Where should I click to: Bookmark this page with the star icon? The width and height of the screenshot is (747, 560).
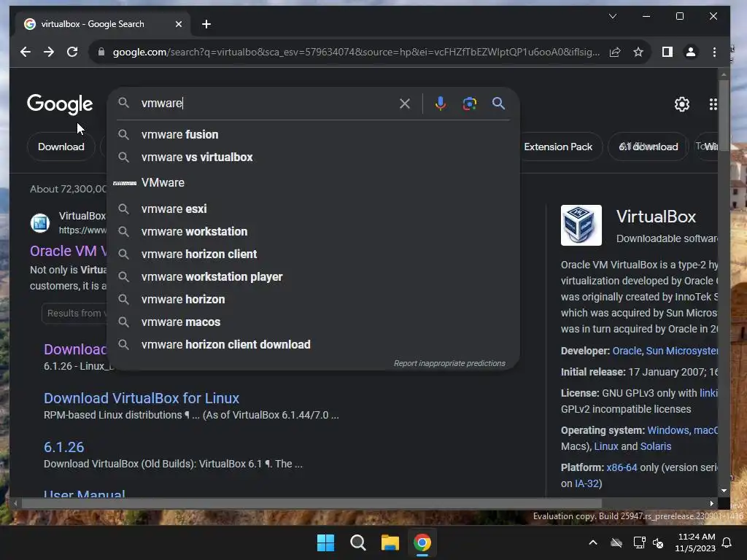click(638, 52)
